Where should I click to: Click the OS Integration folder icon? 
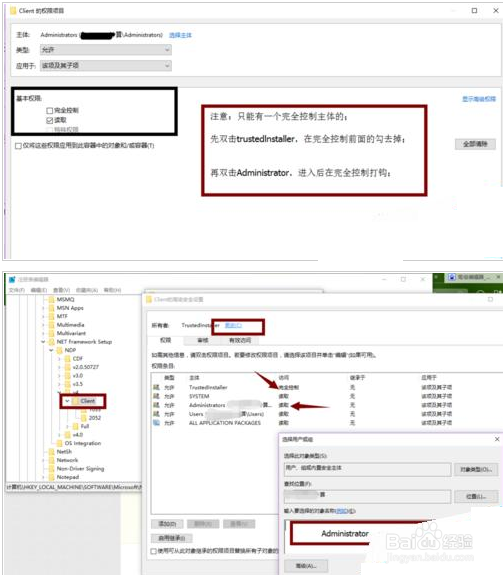click(59, 443)
